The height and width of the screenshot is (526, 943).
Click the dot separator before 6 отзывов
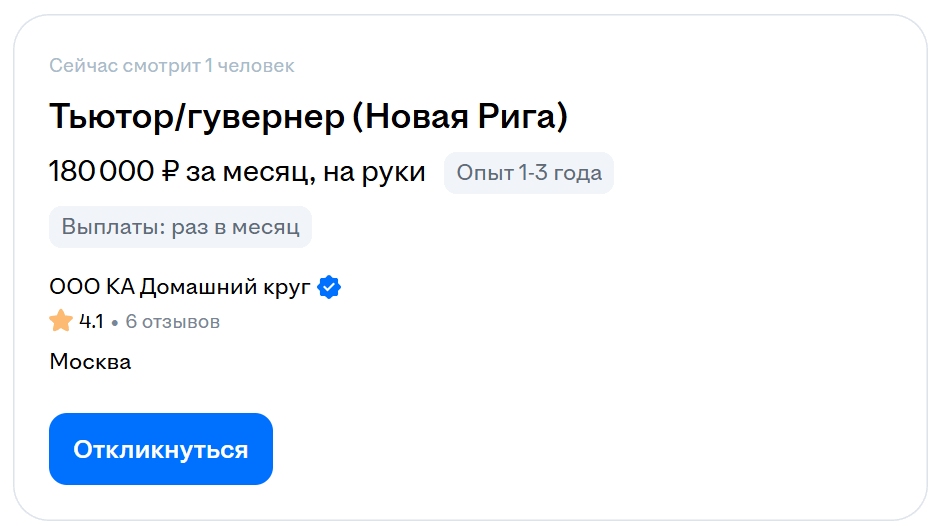pos(114,323)
